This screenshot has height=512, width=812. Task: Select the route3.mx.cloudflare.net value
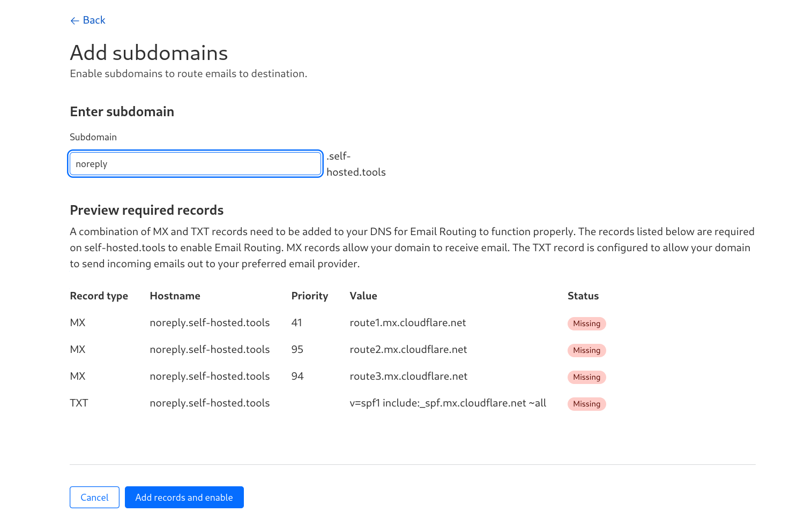pos(408,377)
